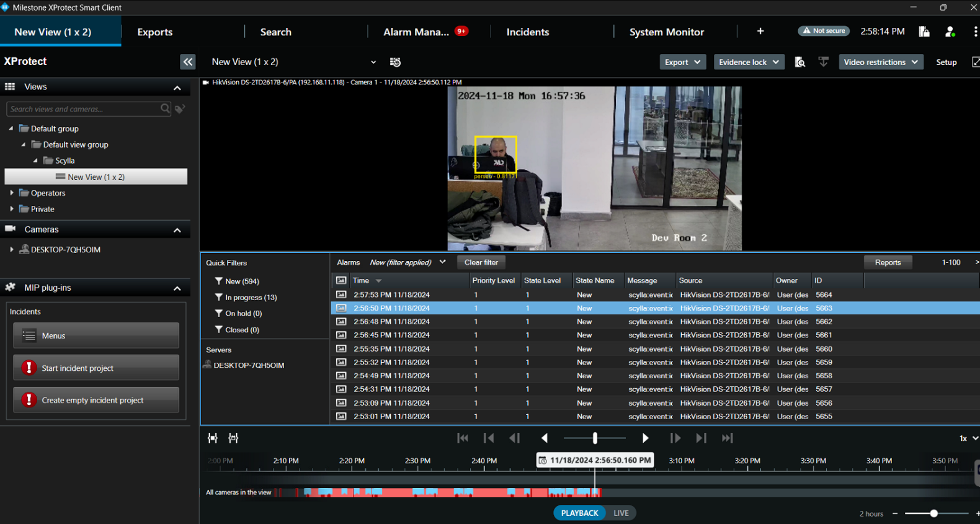This screenshot has height=524, width=980.
Task: Add a new tab with plus
Action: (760, 31)
